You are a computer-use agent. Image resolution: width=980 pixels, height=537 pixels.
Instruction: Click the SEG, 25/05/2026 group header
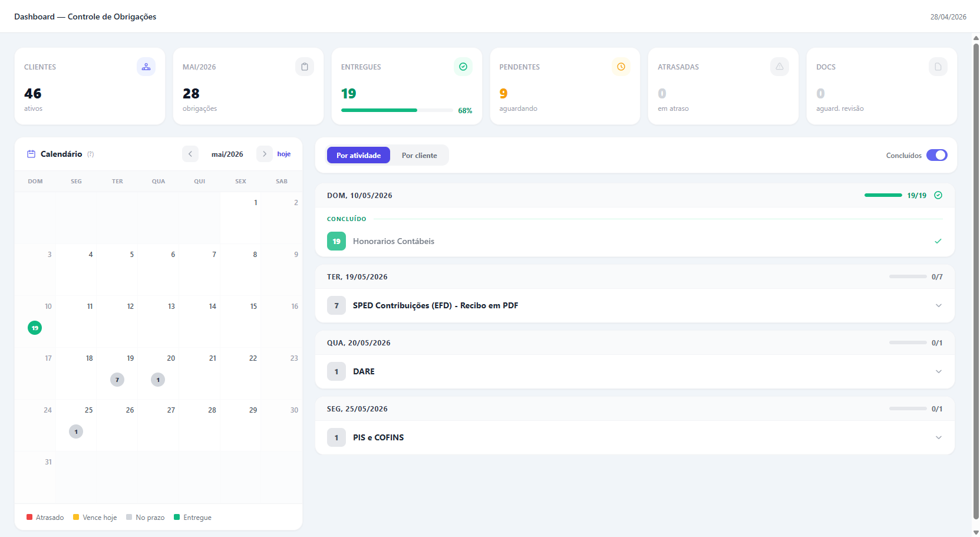pos(635,408)
